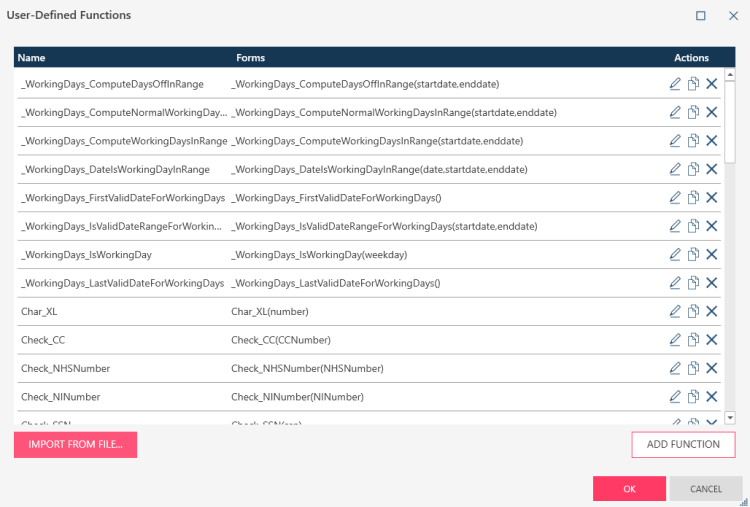
Task: Delete the _WorkingDays_DateIsWorkingDayInRange function
Action: tap(712, 169)
